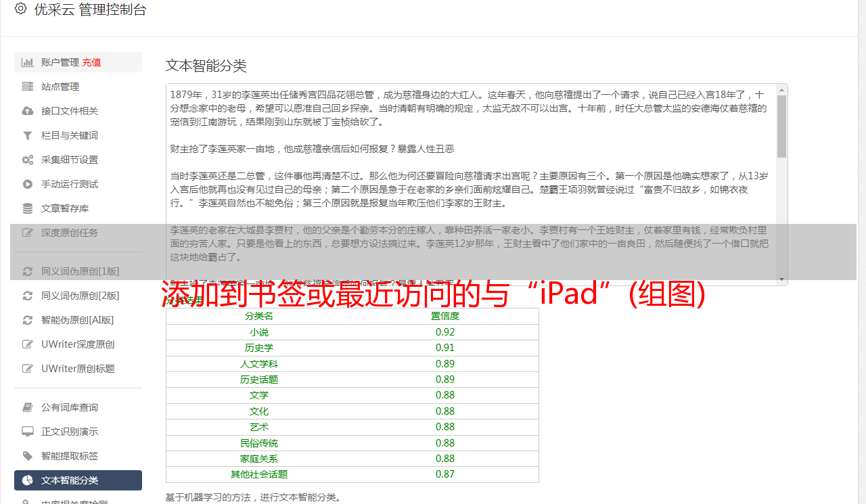This screenshot has height=504, width=866.
Task: Click the gears icon for 采集细节设置
Action: [28, 160]
